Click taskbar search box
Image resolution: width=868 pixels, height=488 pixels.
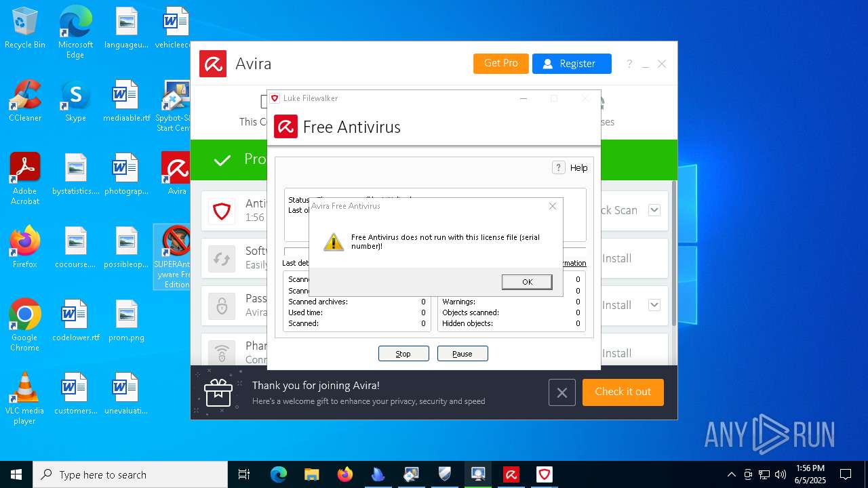130,474
